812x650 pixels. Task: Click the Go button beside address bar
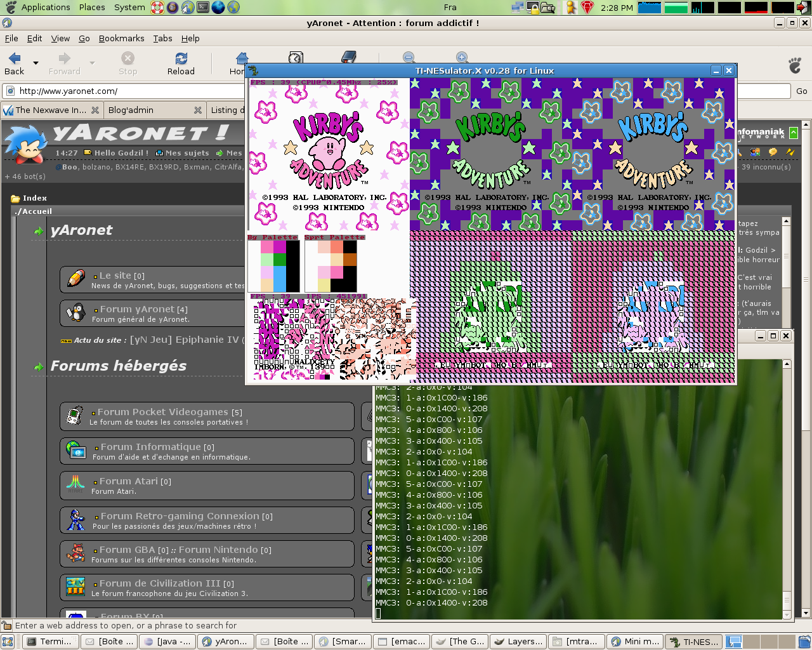coord(801,91)
